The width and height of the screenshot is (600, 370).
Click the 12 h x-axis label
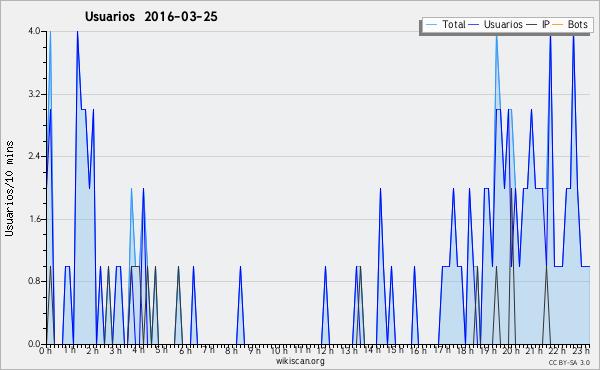325,350
